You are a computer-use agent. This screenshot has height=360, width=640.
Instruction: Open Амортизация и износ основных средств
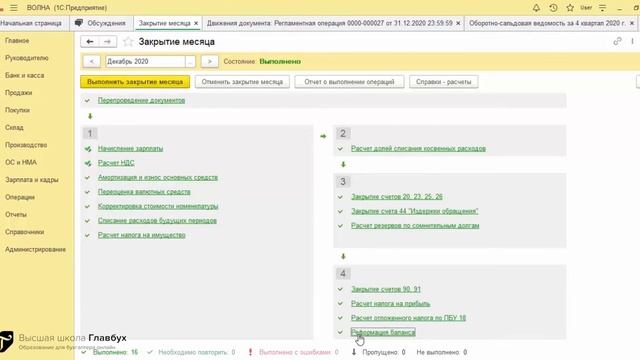[158, 178]
